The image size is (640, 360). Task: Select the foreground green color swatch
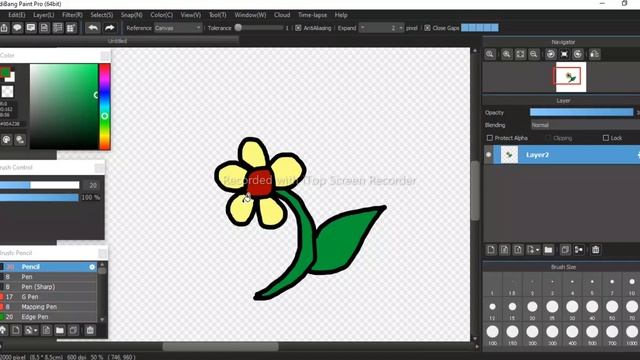point(5,73)
